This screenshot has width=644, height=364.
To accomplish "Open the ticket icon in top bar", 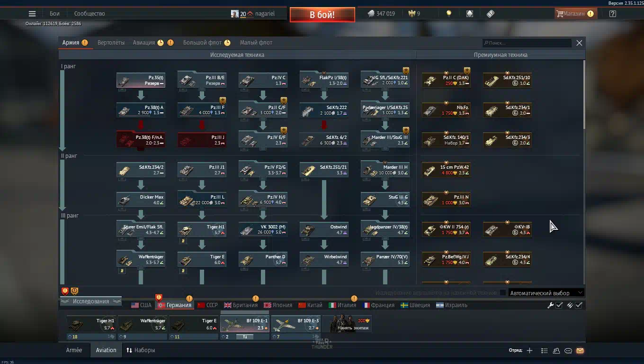I will pos(491,14).
